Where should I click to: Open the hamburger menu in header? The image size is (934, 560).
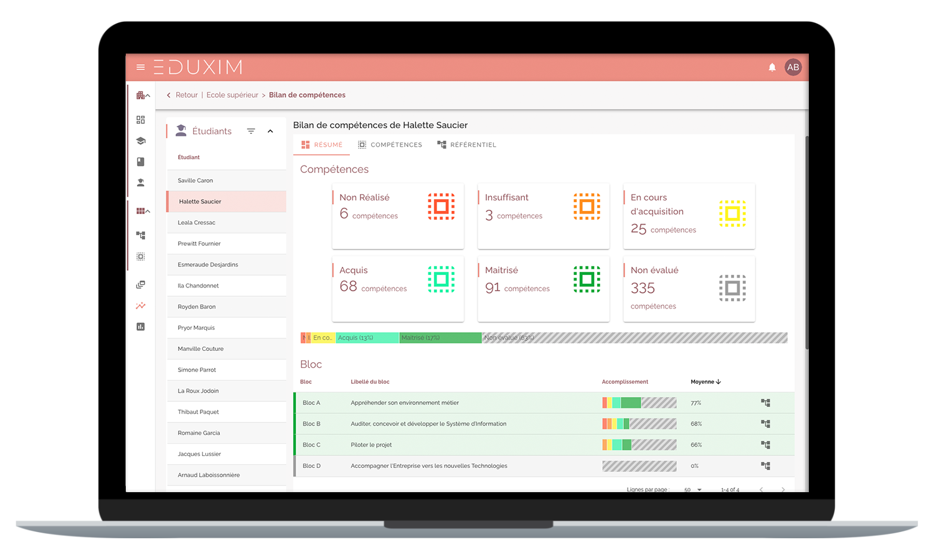[141, 67]
